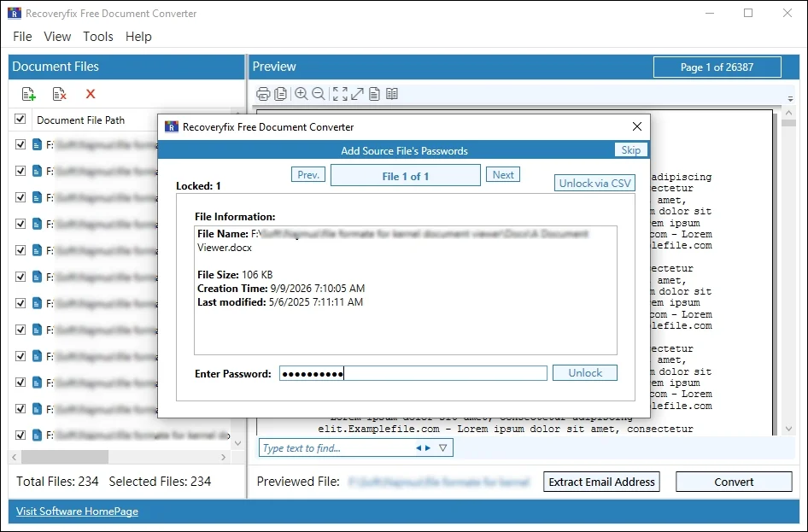Click the Total Files: 234 text

pyautogui.click(x=57, y=482)
